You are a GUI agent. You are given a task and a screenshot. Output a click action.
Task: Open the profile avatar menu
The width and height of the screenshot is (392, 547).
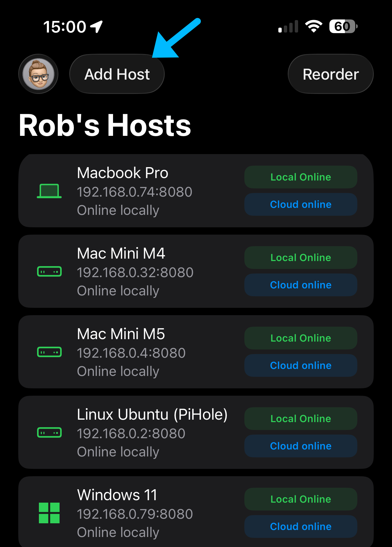(x=38, y=74)
